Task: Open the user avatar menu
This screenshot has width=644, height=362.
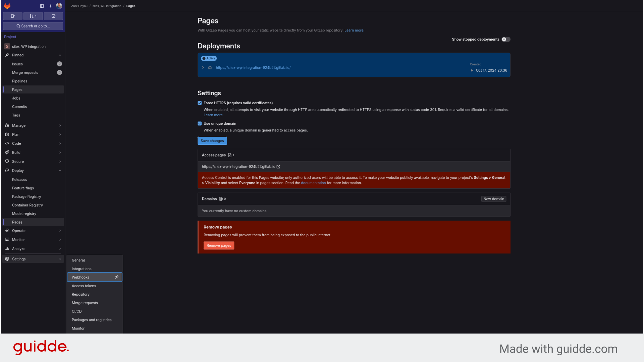Action: coord(59,6)
